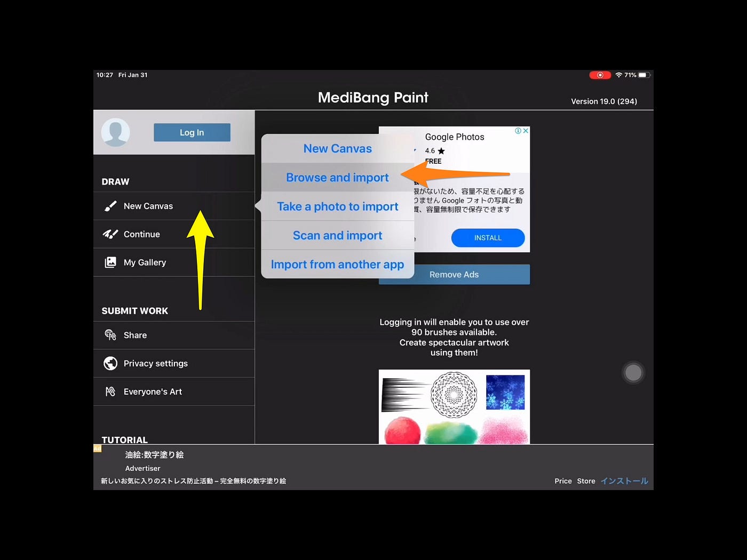747x560 pixels.
Task: Click the New Canvas brush icon in sidebar
Action: [x=110, y=206]
